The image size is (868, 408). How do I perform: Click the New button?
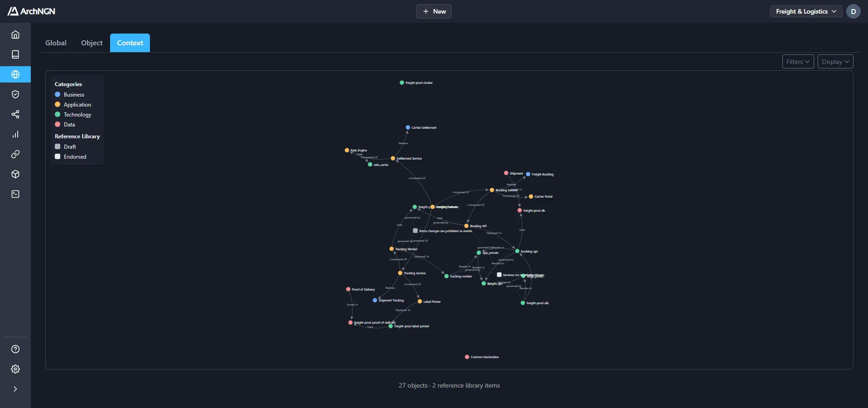pyautogui.click(x=434, y=11)
